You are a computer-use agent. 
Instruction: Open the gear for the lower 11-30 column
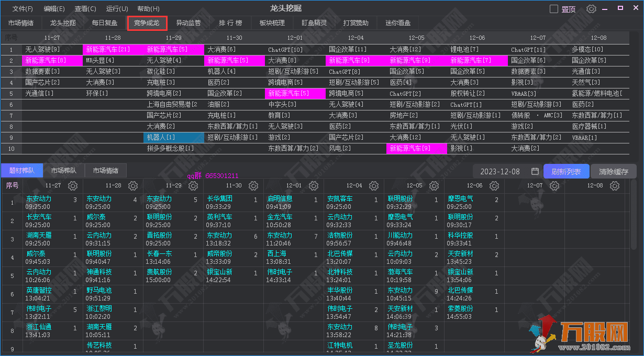(253, 185)
